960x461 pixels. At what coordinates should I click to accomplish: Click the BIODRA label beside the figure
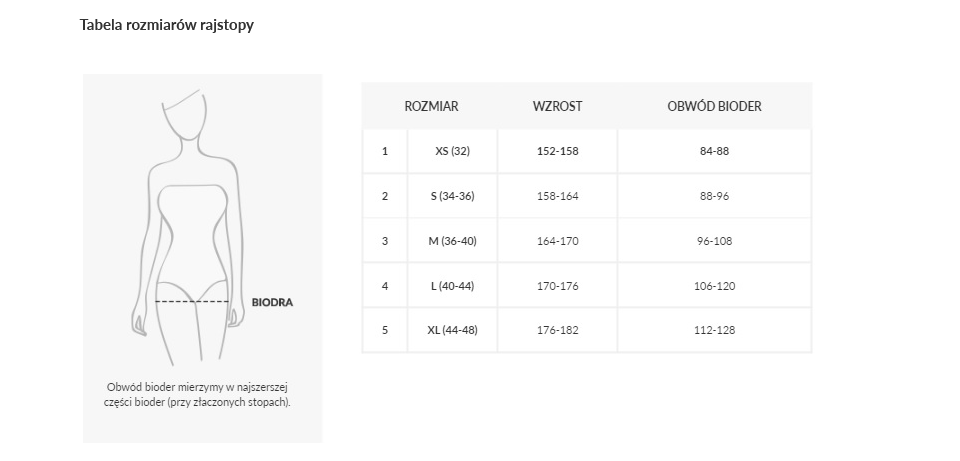tap(272, 301)
